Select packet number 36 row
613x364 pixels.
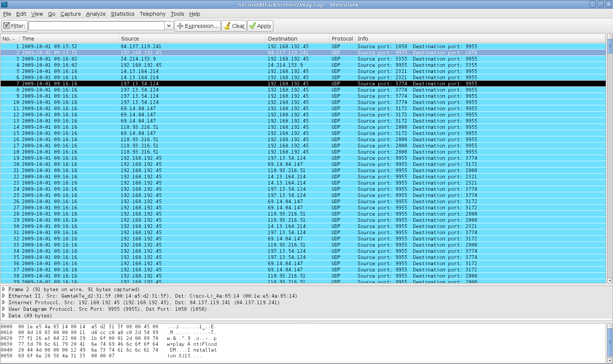coord(303,263)
